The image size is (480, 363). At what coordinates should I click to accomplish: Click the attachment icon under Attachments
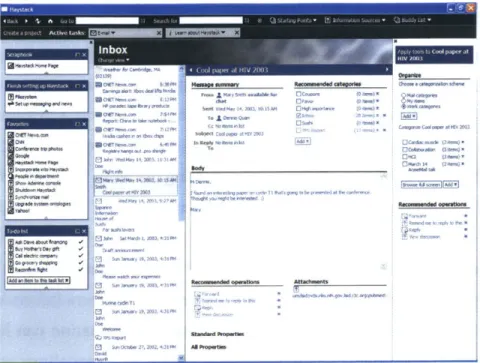(x=296, y=289)
